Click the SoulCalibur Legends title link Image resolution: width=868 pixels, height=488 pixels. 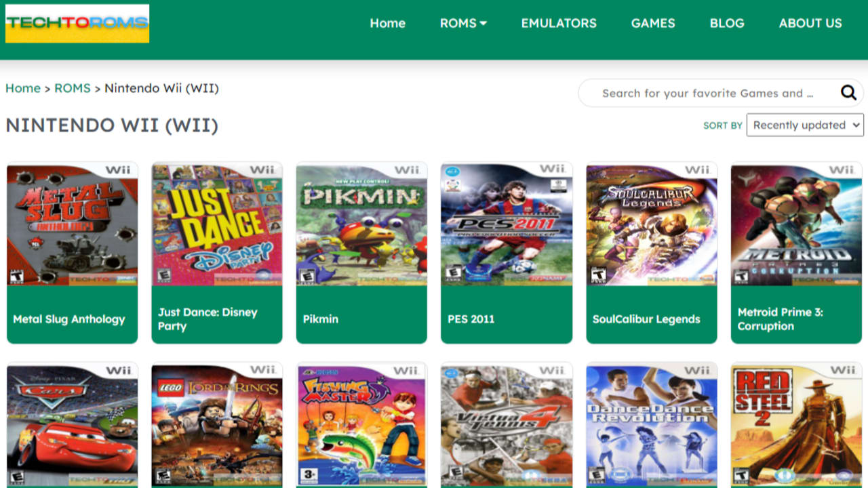[x=646, y=319]
